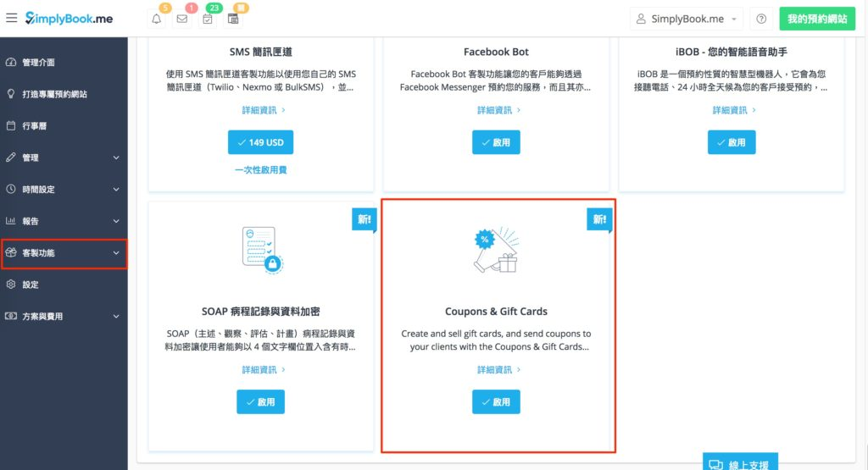This screenshot has height=470, width=868.
Task: Open 詳細資訊 link for Facebook Bot
Action: (x=498, y=110)
